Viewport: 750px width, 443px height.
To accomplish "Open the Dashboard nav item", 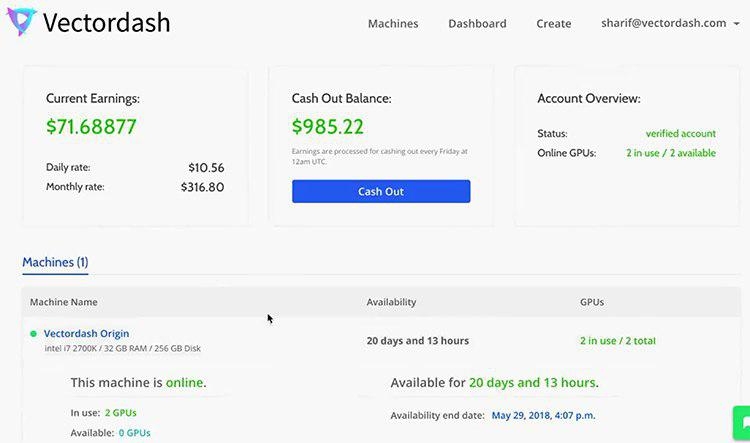I will [x=477, y=23].
